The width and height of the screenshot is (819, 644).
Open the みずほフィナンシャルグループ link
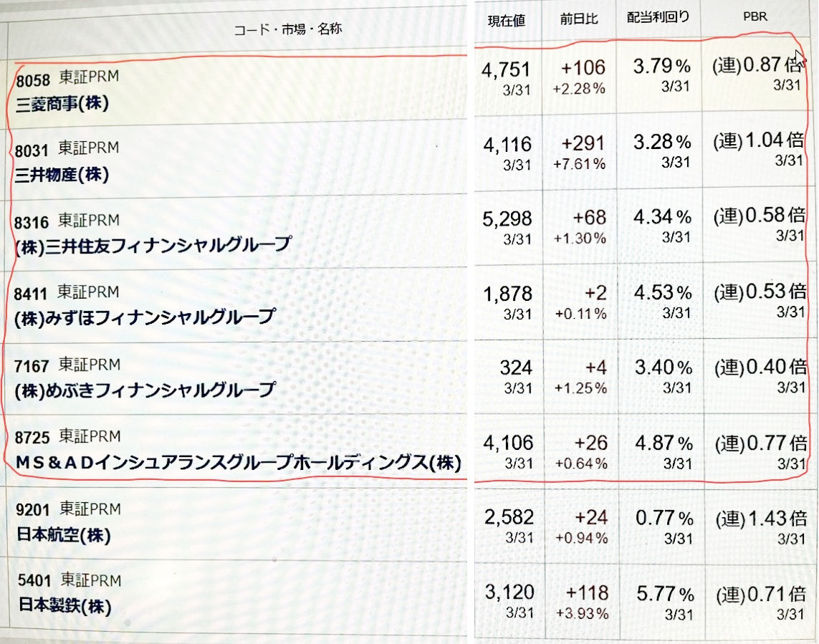[x=145, y=317]
